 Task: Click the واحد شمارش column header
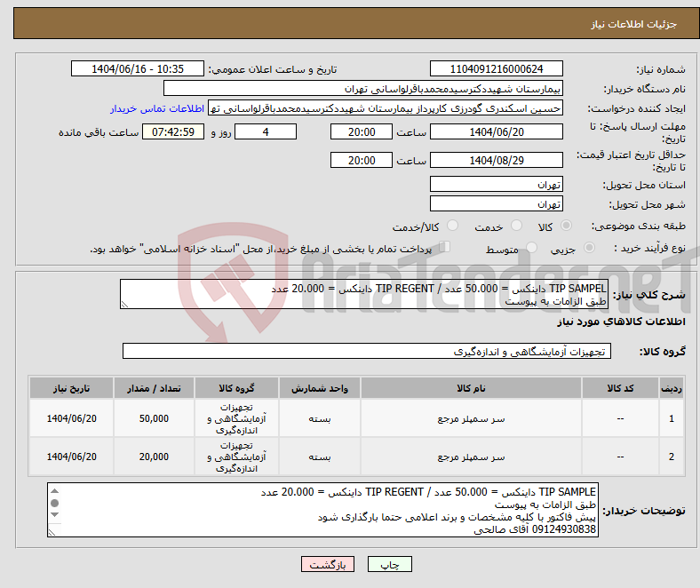pos(320,388)
